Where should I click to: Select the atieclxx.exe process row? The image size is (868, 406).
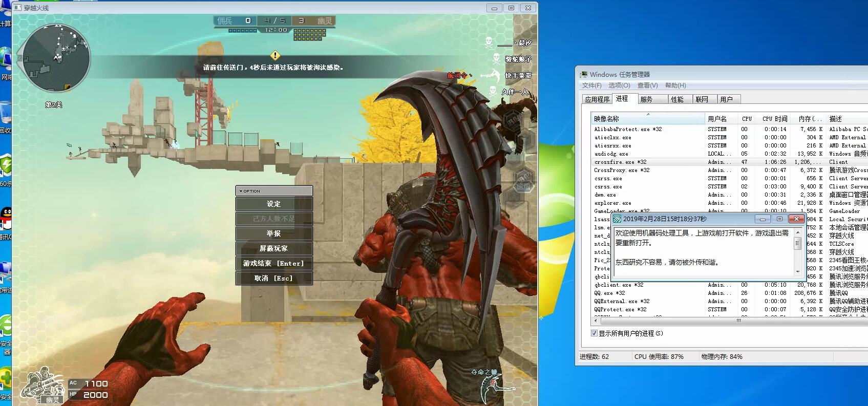point(730,137)
